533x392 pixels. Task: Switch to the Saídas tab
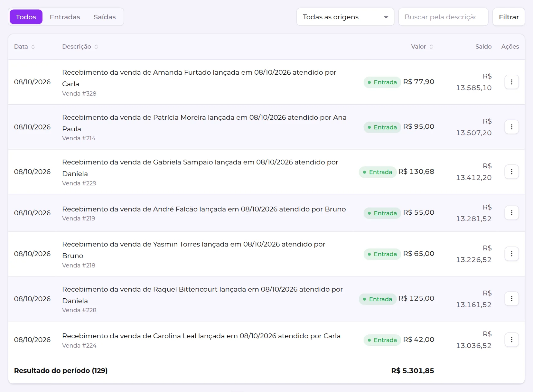105,17
